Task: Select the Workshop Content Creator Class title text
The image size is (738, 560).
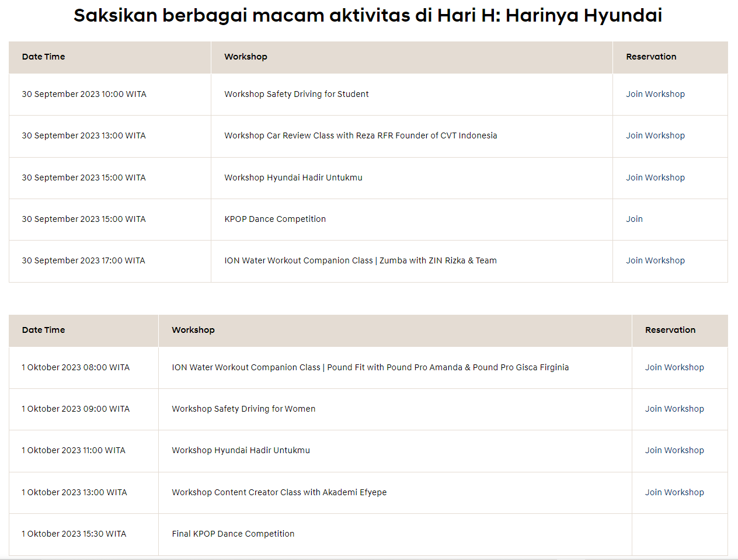Action: coord(279,492)
